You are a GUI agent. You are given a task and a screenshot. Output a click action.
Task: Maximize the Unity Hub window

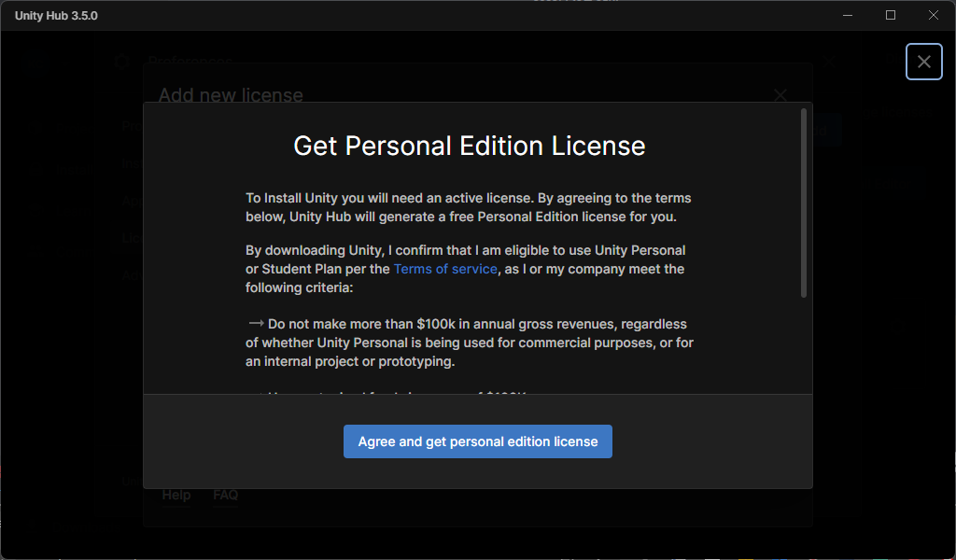[890, 15]
